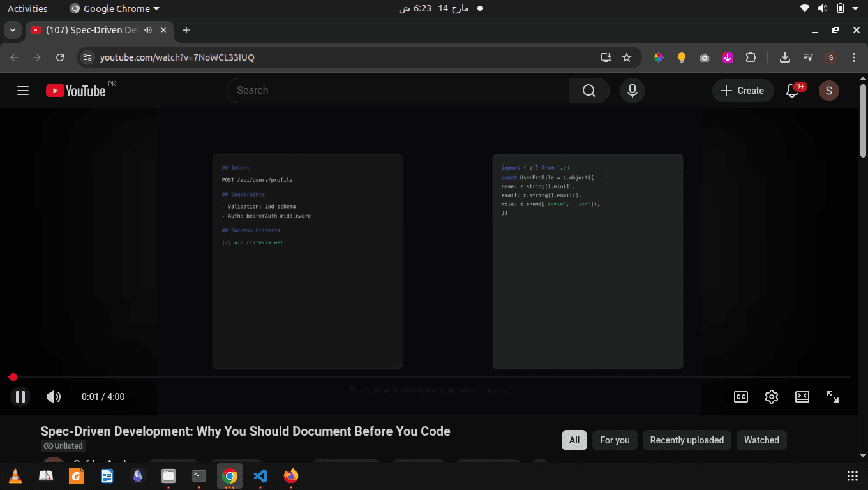The image size is (868, 490).
Task: Enable subtitles with the CC toggle
Action: [740, 396]
